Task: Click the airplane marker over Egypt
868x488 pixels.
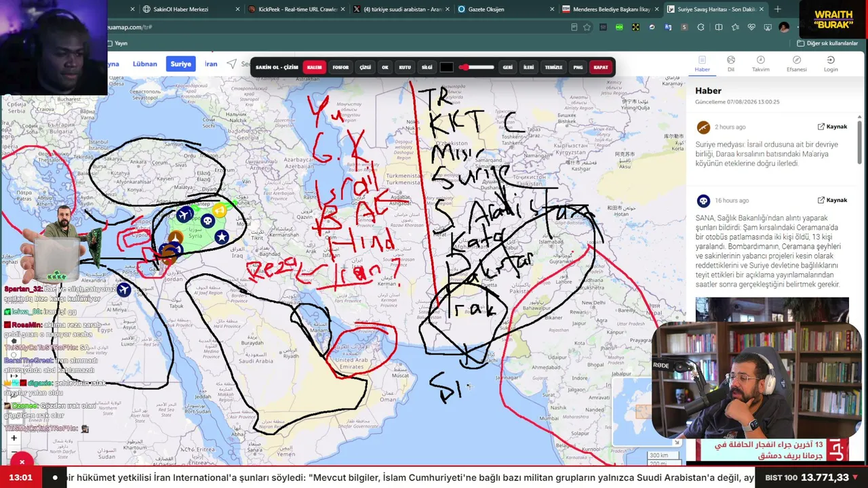Action: [x=123, y=290]
